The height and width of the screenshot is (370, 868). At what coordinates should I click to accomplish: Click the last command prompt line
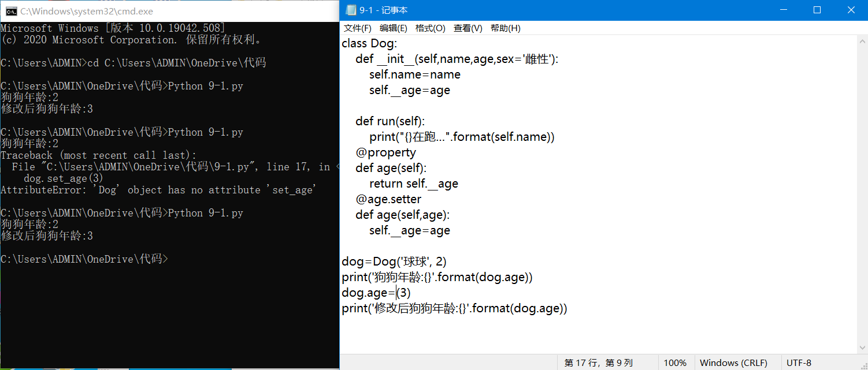[84, 259]
